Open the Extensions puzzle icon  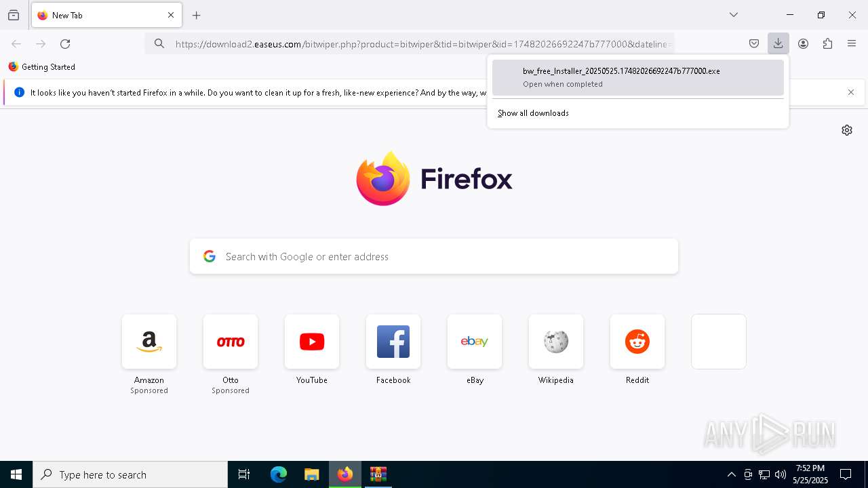tap(827, 44)
